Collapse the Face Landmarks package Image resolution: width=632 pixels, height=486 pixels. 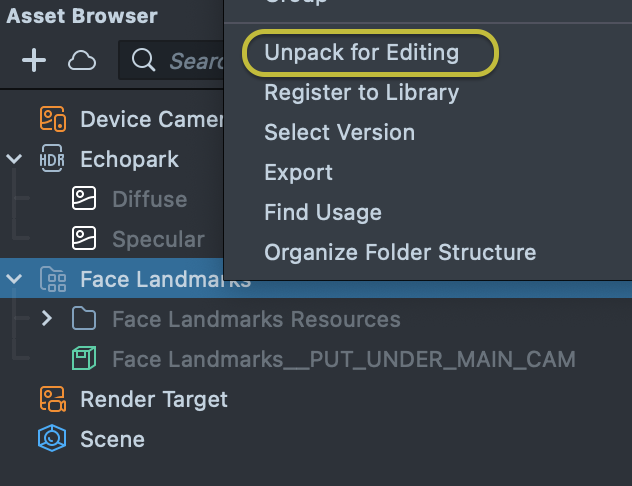point(14,279)
